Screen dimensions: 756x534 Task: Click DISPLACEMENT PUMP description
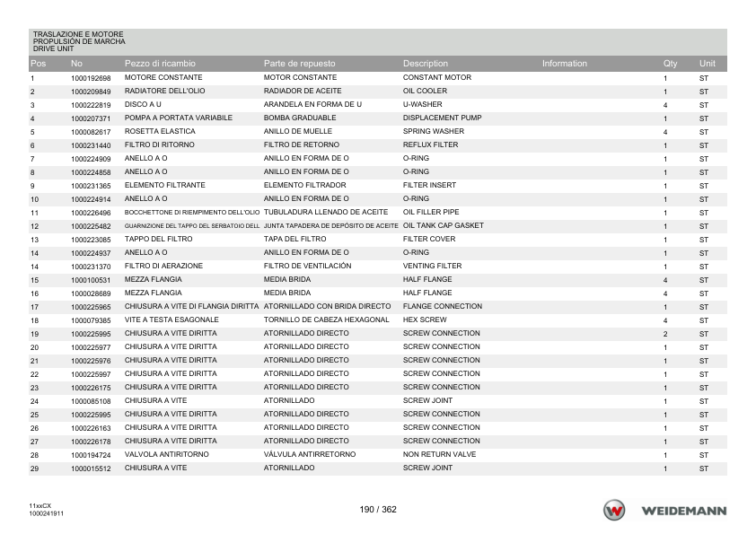pyautogui.click(x=442, y=118)
